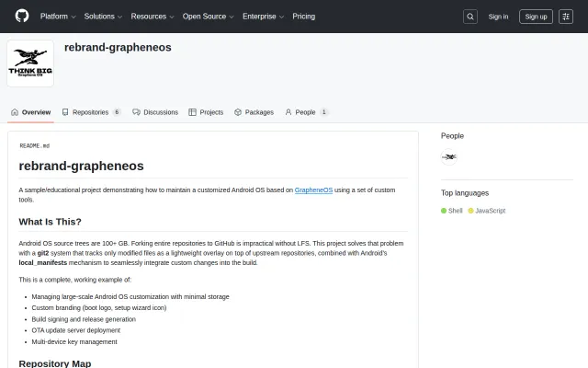Switch to the People tab
The width and height of the screenshot is (588, 368).
[x=306, y=112]
